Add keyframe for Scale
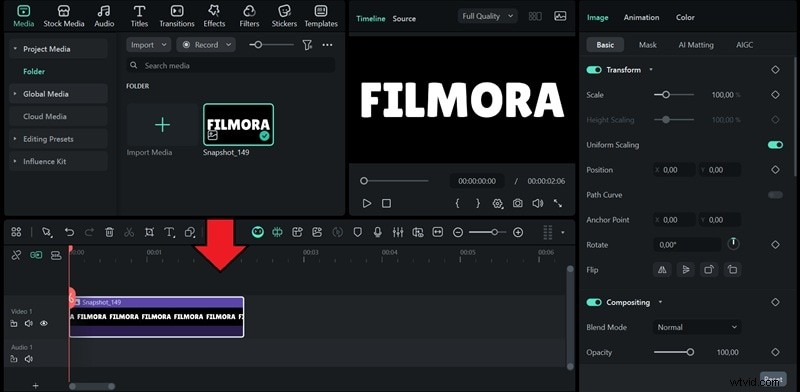 click(x=776, y=95)
